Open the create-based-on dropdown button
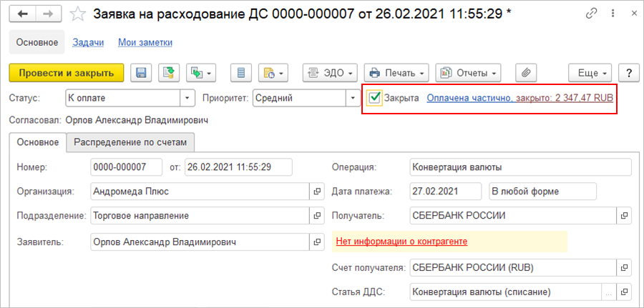 (201, 73)
